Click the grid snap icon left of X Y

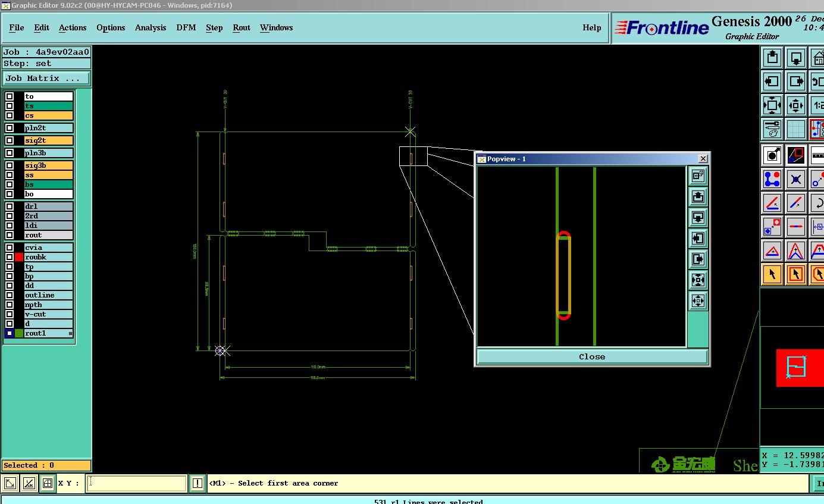point(48,483)
